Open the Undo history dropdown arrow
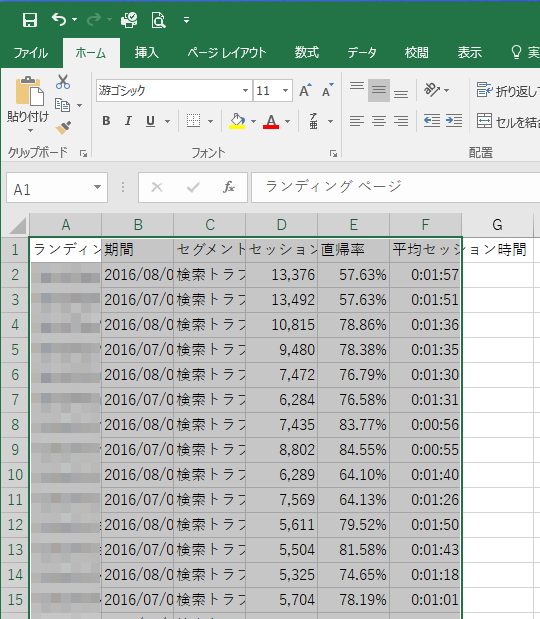Viewport: 540px width, 619px height. tap(74, 19)
